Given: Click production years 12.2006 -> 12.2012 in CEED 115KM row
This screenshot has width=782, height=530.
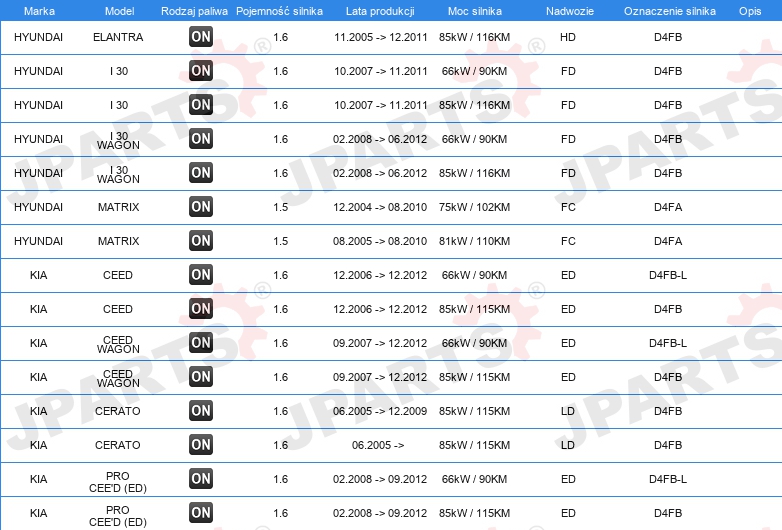Looking at the screenshot, I should coord(380,309).
